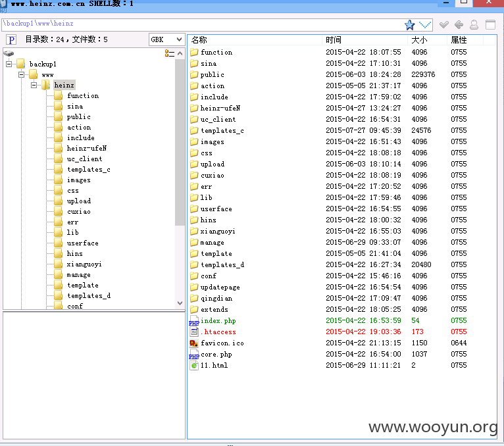Screen dimensions: 504x446
Task: Click the drive icon above tree
Action: [9, 53]
